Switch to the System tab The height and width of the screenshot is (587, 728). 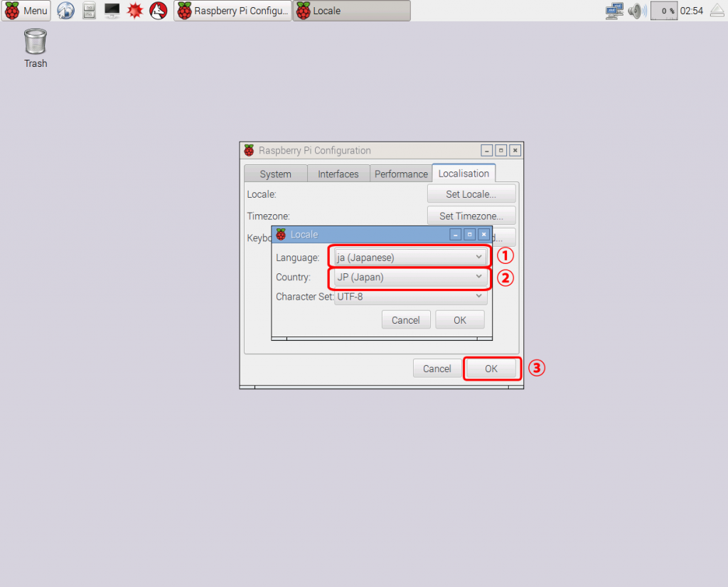pyautogui.click(x=275, y=174)
